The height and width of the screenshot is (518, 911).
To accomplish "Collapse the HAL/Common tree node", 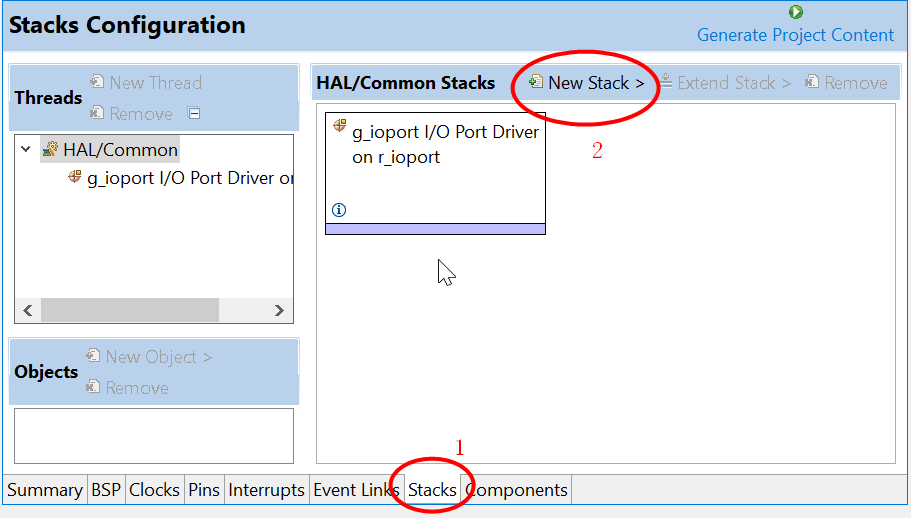I will click(x=26, y=150).
